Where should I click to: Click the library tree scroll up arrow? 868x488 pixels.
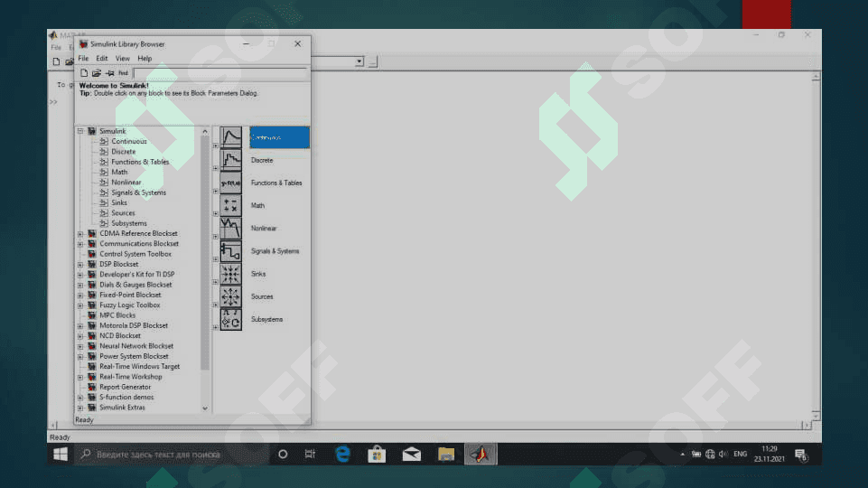click(205, 132)
